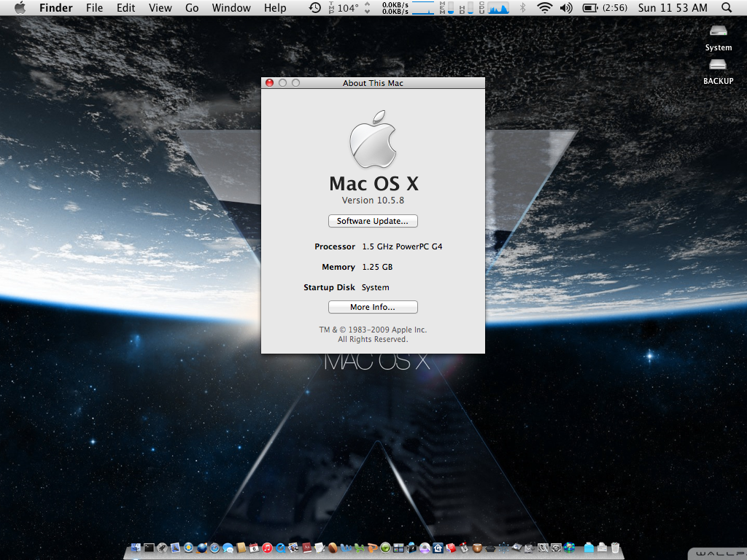Image resolution: width=747 pixels, height=560 pixels.
Task: Select the System drive desktop icon
Action: pyautogui.click(x=718, y=38)
